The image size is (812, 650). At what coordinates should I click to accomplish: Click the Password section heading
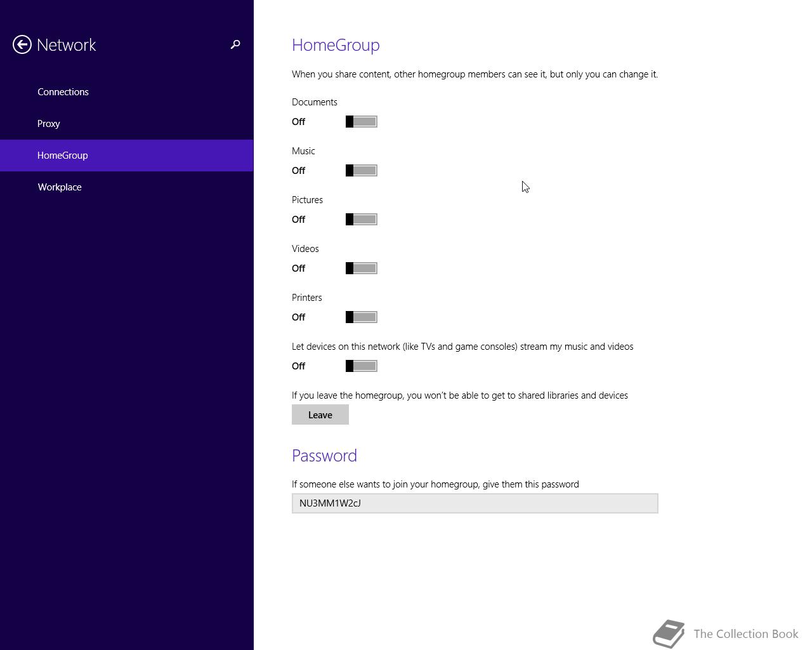click(x=324, y=456)
